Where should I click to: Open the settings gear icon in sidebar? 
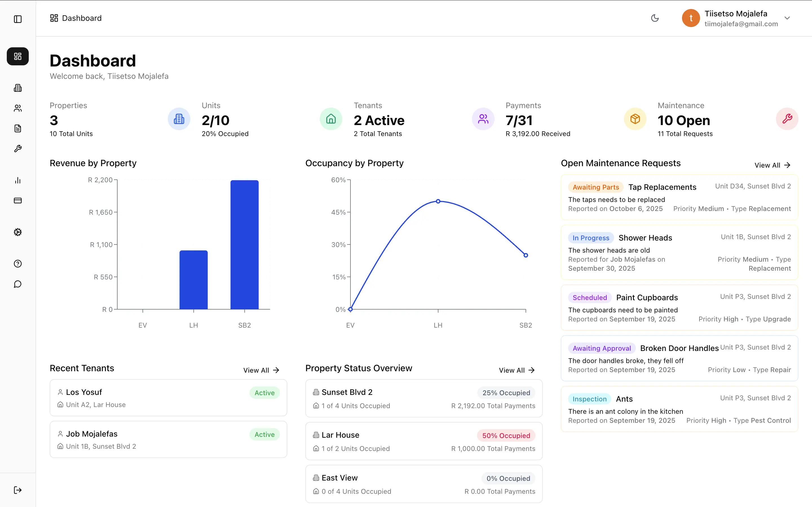pyautogui.click(x=18, y=232)
